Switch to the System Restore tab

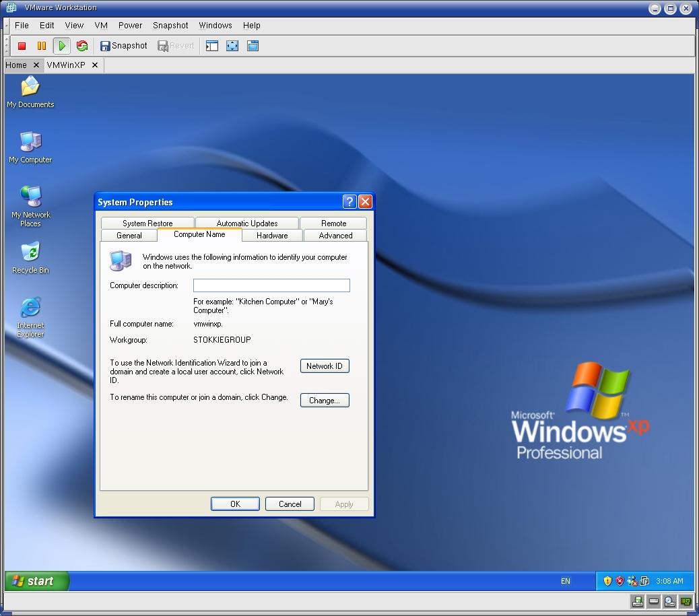pos(147,223)
